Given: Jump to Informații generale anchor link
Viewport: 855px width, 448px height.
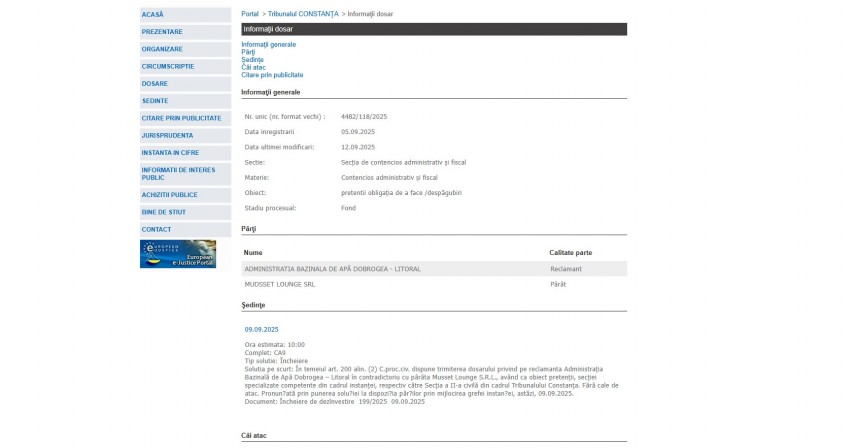Looking at the screenshot, I should coord(268,44).
